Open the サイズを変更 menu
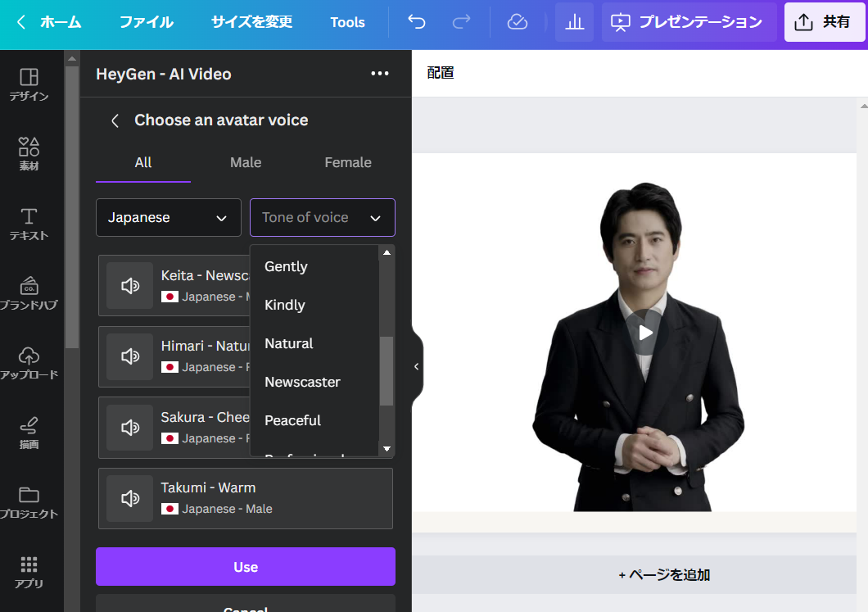The width and height of the screenshot is (868, 612). (x=252, y=22)
